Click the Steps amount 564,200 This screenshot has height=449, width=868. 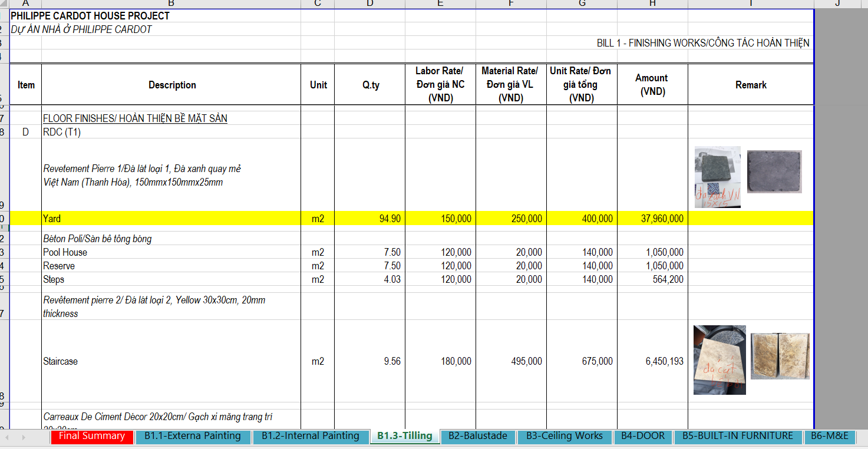(652, 279)
